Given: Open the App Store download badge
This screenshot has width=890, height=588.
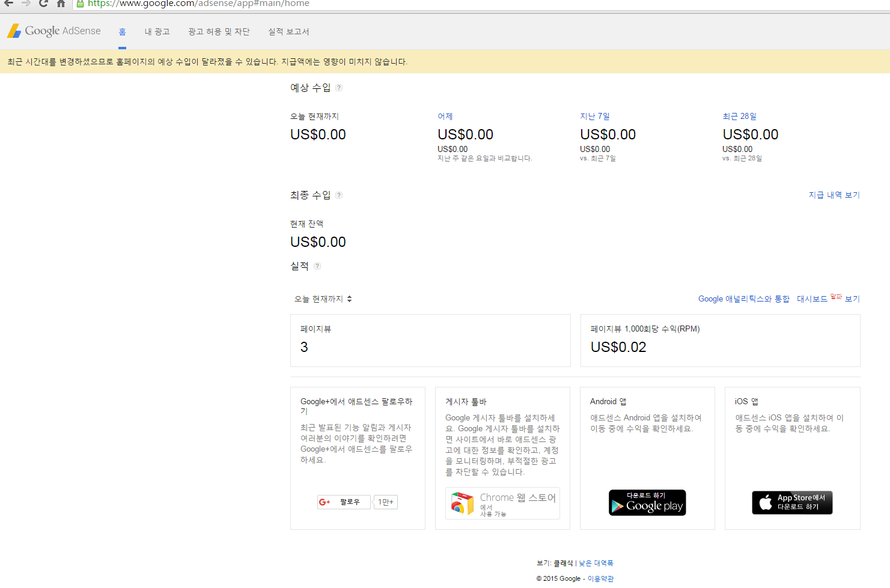Looking at the screenshot, I should point(792,503).
